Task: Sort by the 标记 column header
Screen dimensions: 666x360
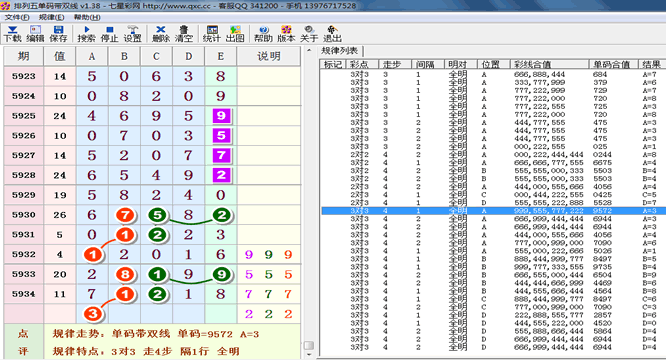Action: coord(333,65)
